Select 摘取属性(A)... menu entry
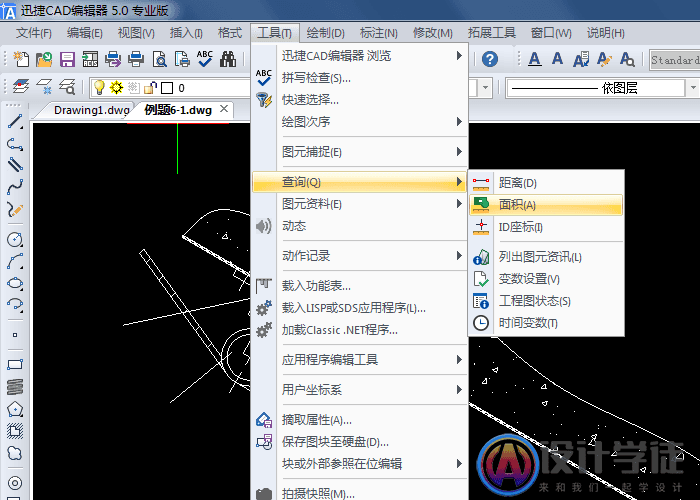Screen dimensions: 700x500 (x=359, y=420)
